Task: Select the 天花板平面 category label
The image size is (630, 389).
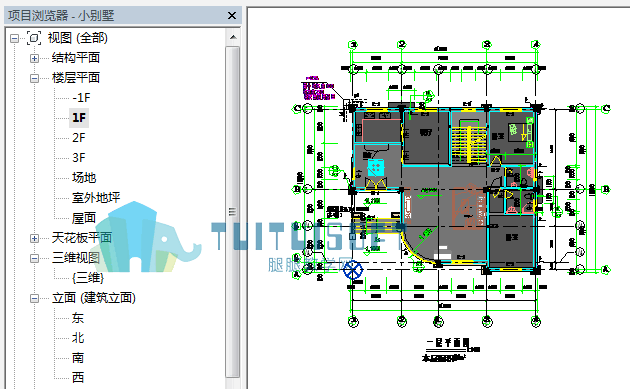Action: (82, 238)
